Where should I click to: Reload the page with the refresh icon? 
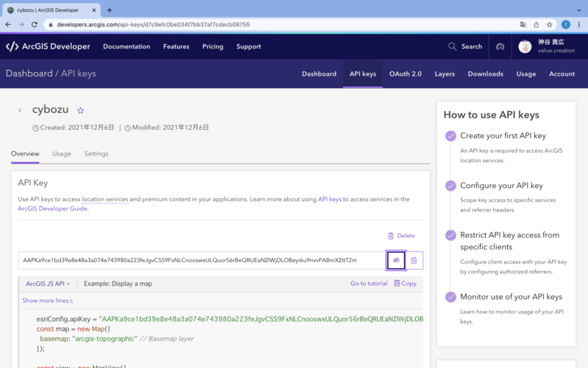pos(35,24)
